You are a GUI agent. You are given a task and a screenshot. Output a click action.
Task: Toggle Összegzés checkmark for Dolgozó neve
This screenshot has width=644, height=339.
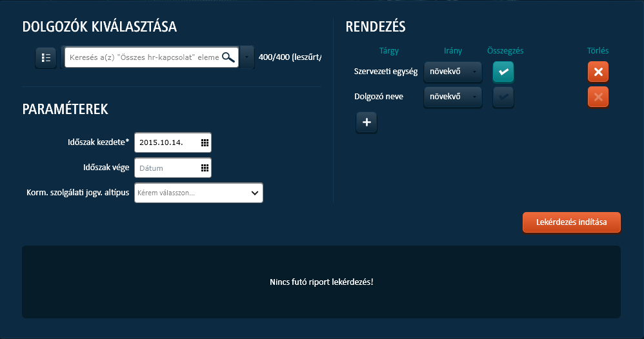(x=503, y=97)
